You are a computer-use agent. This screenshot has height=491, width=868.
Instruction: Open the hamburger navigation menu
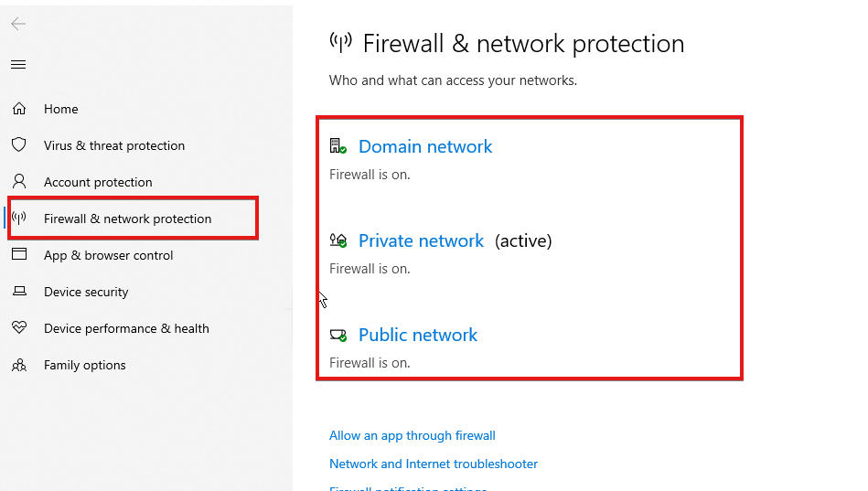18,65
